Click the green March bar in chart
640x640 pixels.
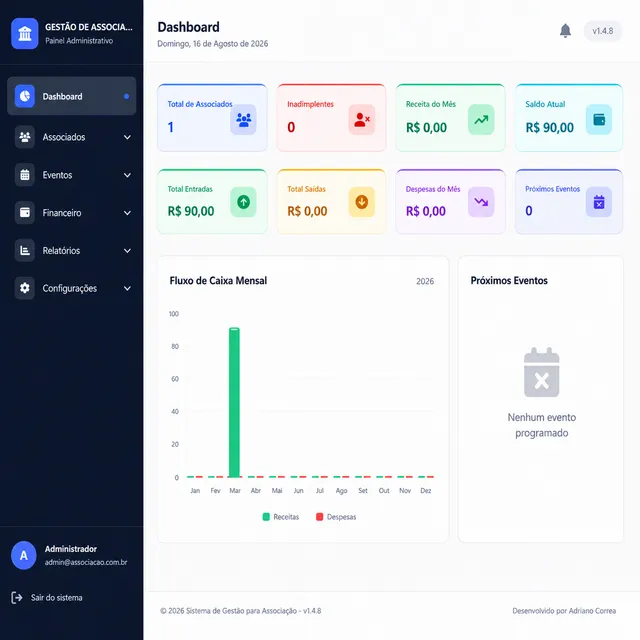pos(234,402)
